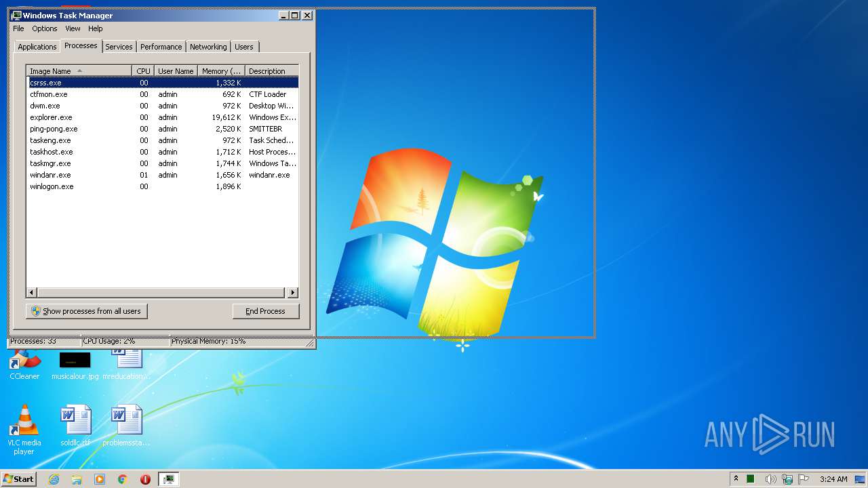Switch to the Networking tab
868x488 pixels.
pyautogui.click(x=208, y=47)
